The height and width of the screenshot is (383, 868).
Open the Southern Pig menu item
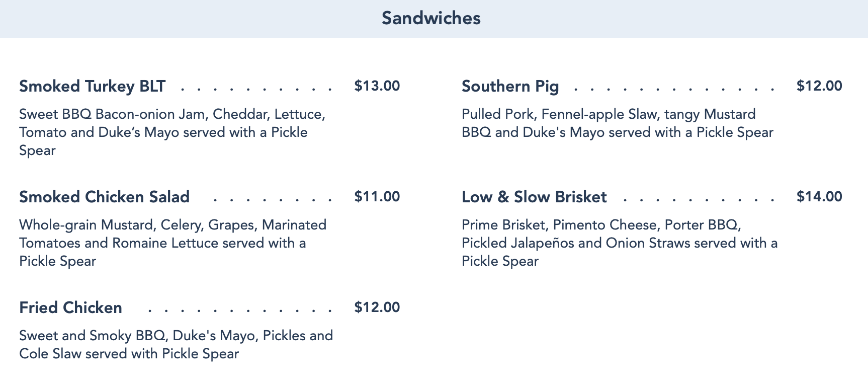510,86
